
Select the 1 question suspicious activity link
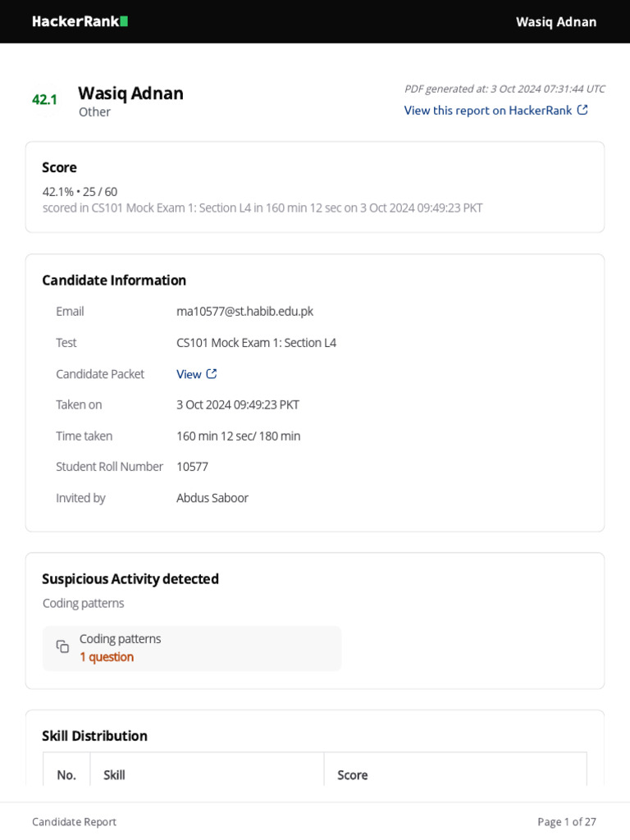pyautogui.click(x=107, y=657)
